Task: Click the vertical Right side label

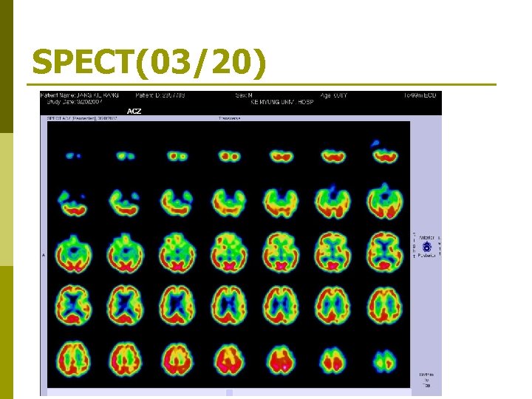Action: 414,245
